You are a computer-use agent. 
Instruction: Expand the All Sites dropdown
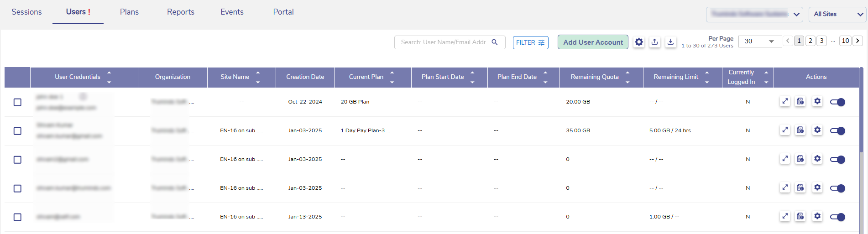pyautogui.click(x=837, y=14)
